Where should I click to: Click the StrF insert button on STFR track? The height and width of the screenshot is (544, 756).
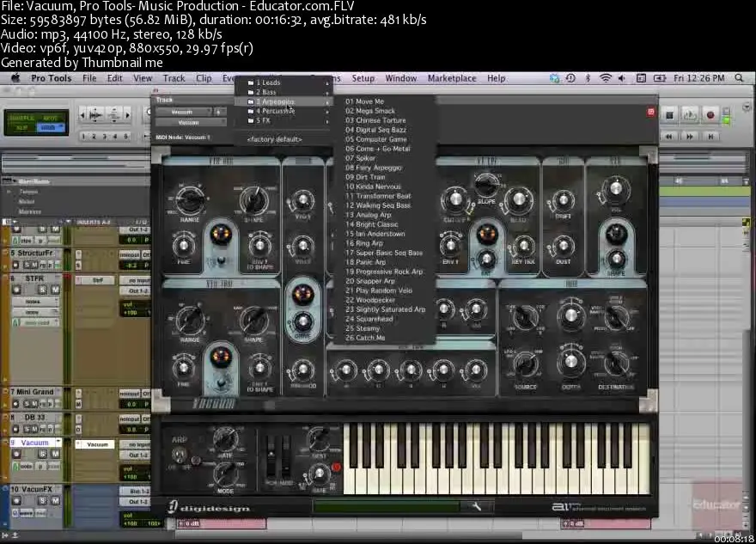pyautogui.click(x=97, y=280)
